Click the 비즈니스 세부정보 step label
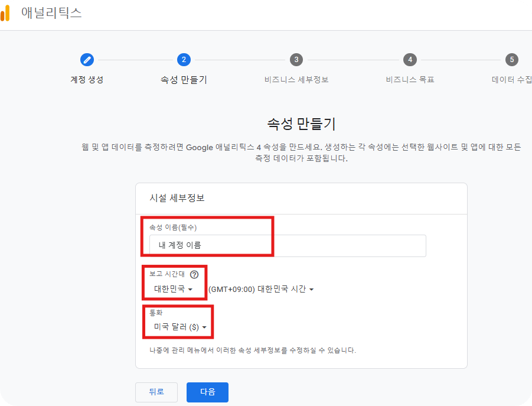The height and width of the screenshot is (406, 532). [x=296, y=79]
